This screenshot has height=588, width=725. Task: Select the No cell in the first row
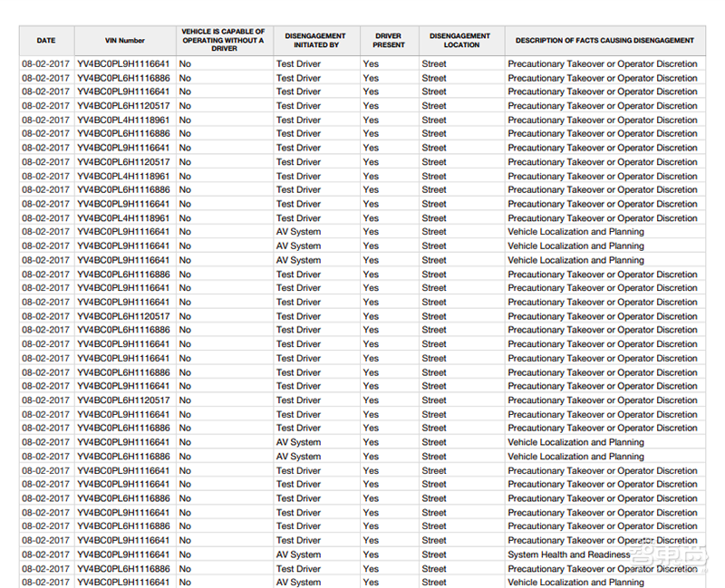[x=185, y=64]
